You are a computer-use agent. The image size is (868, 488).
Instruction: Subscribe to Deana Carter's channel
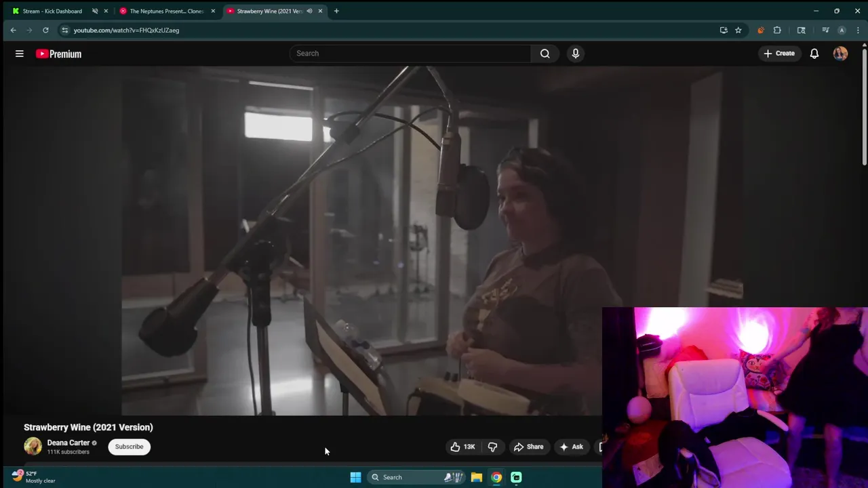[x=129, y=447]
